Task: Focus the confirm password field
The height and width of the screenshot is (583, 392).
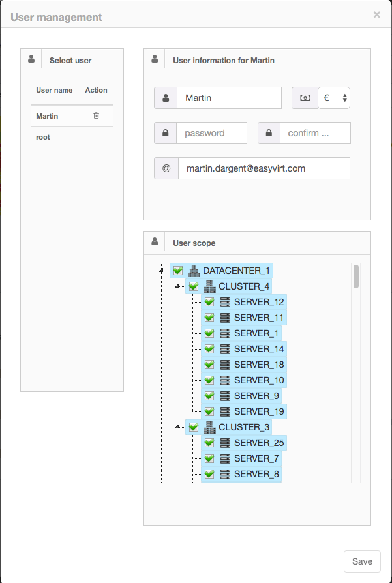Action: tap(315, 133)
